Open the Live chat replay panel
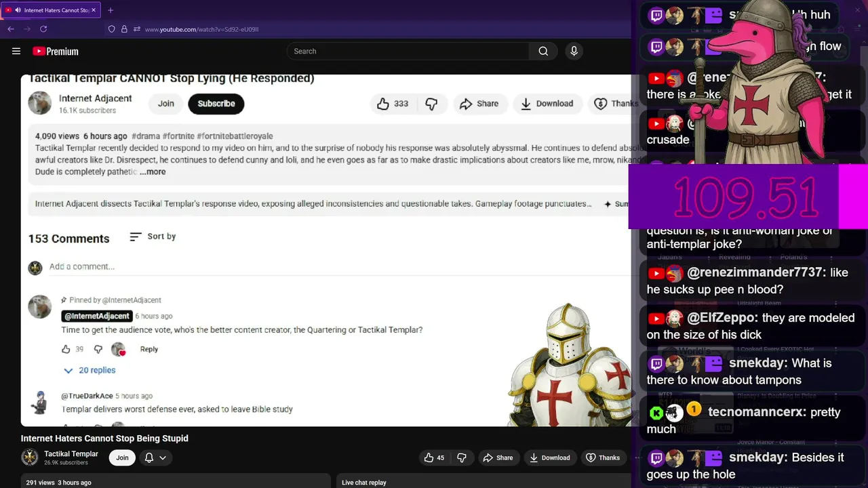 click(364, 483)
